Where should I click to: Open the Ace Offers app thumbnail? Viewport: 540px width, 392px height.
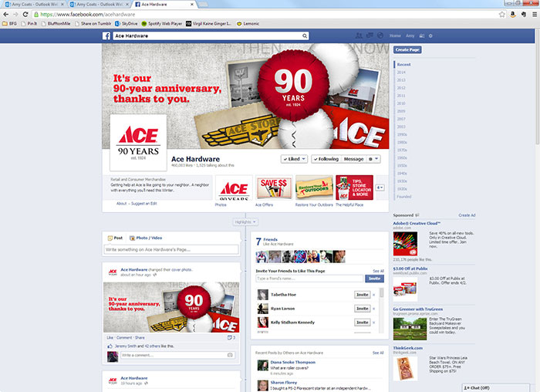274,188
